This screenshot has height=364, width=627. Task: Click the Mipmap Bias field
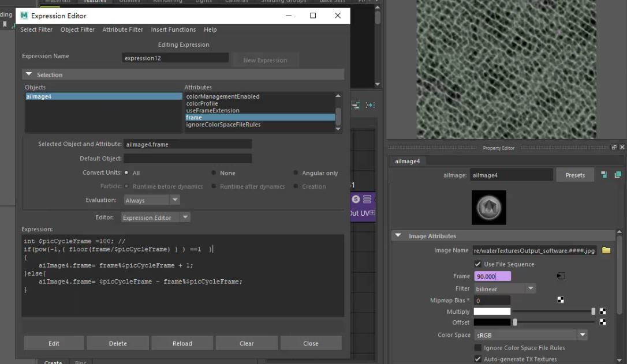coord(492,301)
